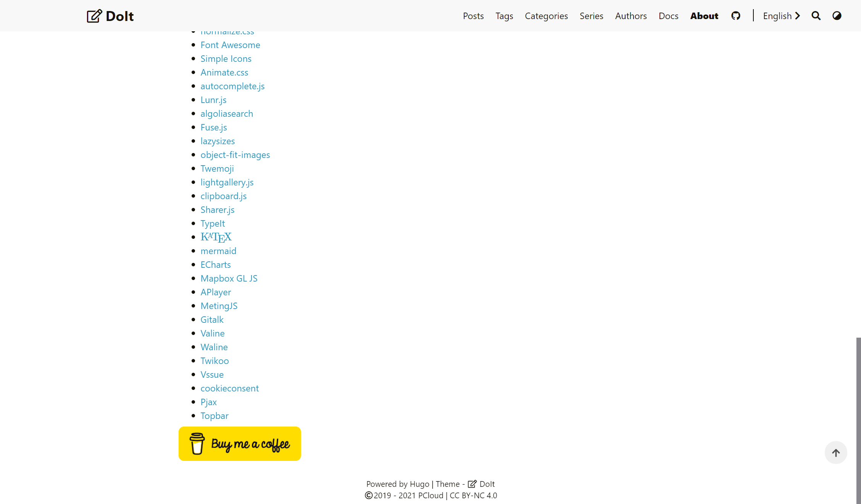Open the mermaid link
861x504 pixels.
click(218, 251)
